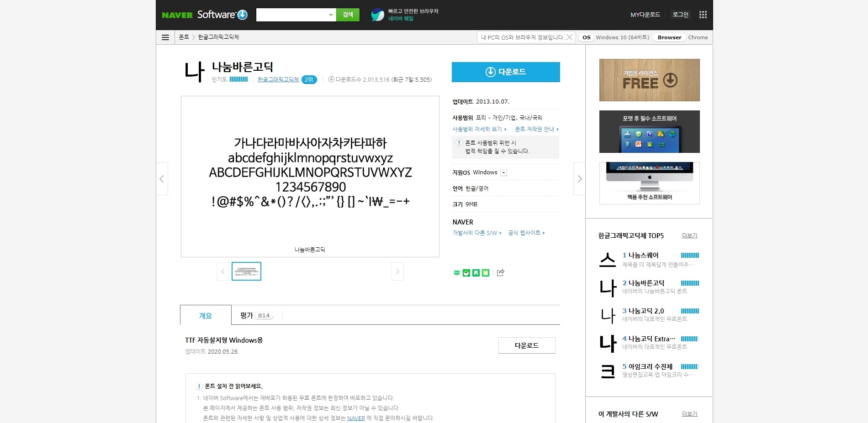This screenshot has height=423, width=868.
Task: Click the external share arrow icon
Action: click(501, 273)
